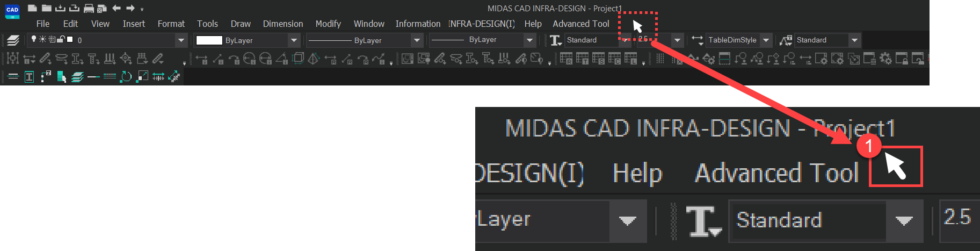The image size is (980, 251).
Task: Open the Modify menu
Action: click(x=328, y=24)
